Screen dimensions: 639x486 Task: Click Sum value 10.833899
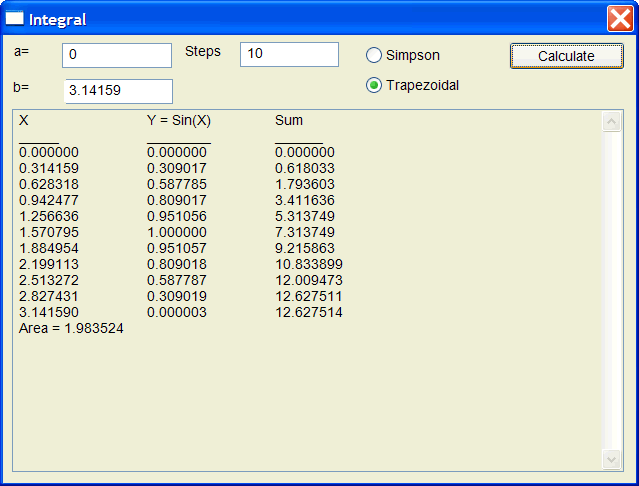pos(309,264)
